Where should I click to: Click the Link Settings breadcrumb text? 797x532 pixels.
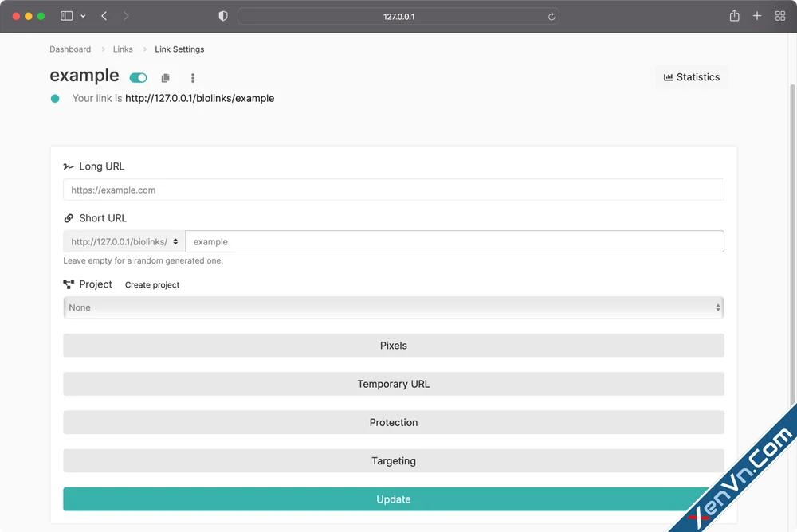click(179, 49)
